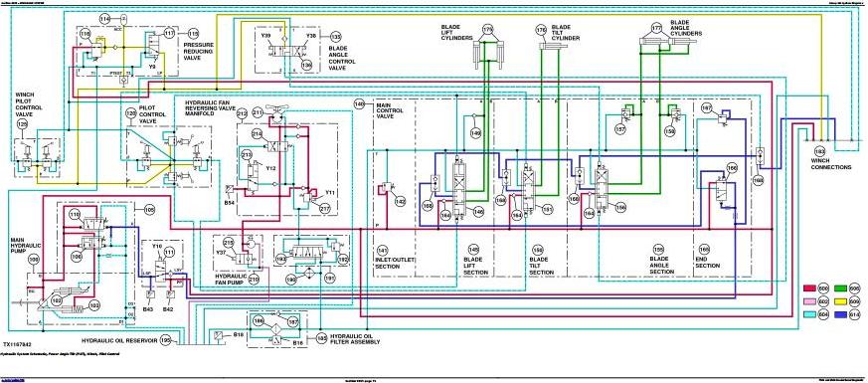The image size is (868, 383).
Task: Click the B54 sensor symbol
Action: click(x=228, y=189)
